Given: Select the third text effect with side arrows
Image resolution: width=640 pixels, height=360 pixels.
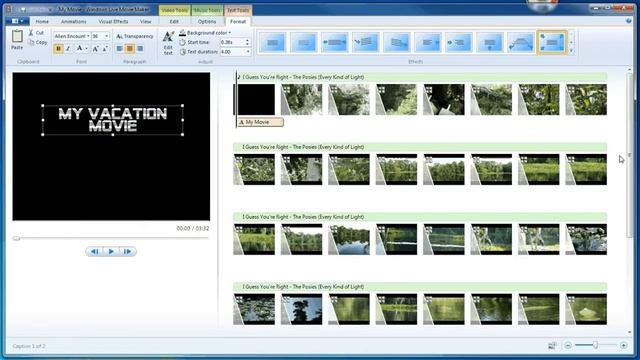Looking at the screenshot, I should click(334, 42).
